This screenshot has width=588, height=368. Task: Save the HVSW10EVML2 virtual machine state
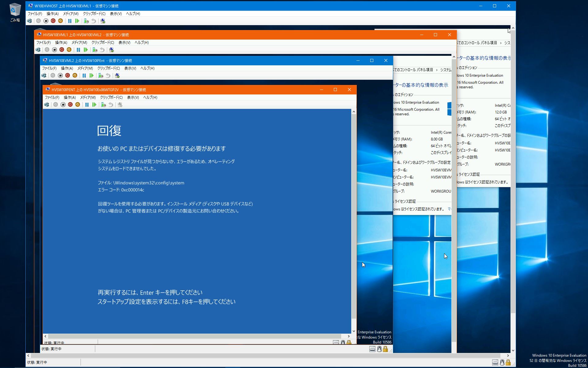click(x=69, y=50)
